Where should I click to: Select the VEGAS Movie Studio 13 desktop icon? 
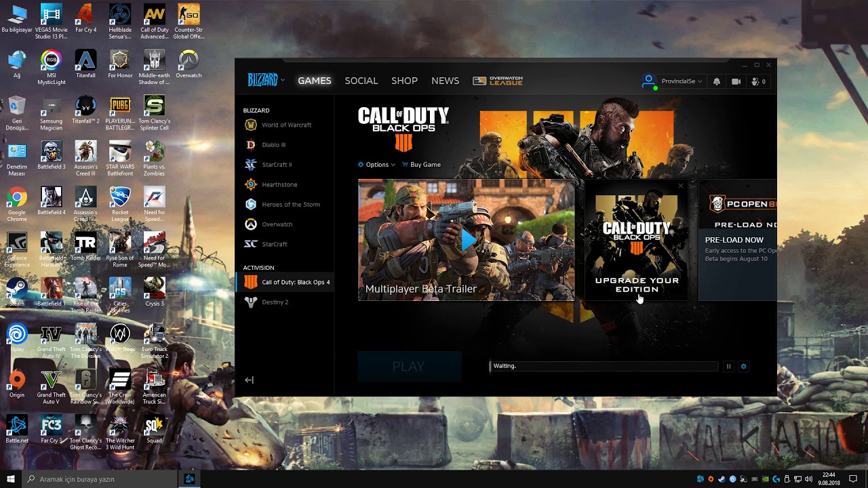click(51, 22)
